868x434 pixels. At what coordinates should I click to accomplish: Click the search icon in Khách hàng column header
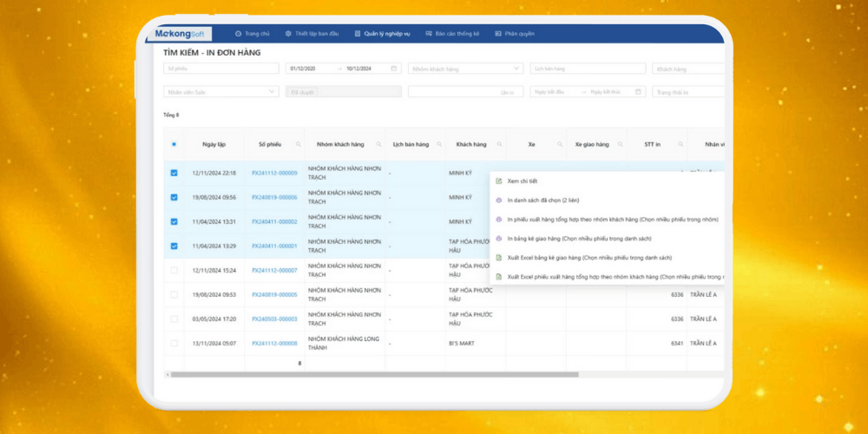(x=498, y=144)
